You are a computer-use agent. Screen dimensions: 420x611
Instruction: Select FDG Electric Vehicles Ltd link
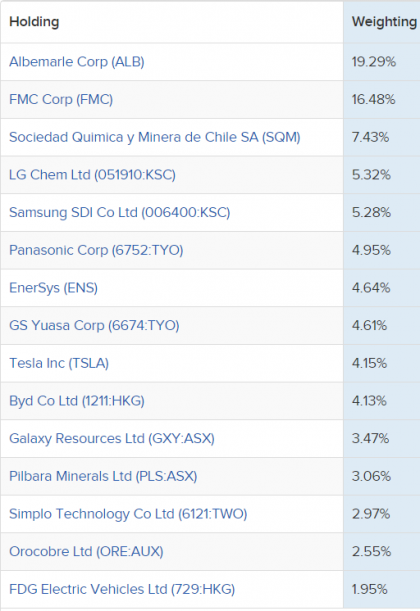coord(122,589)
